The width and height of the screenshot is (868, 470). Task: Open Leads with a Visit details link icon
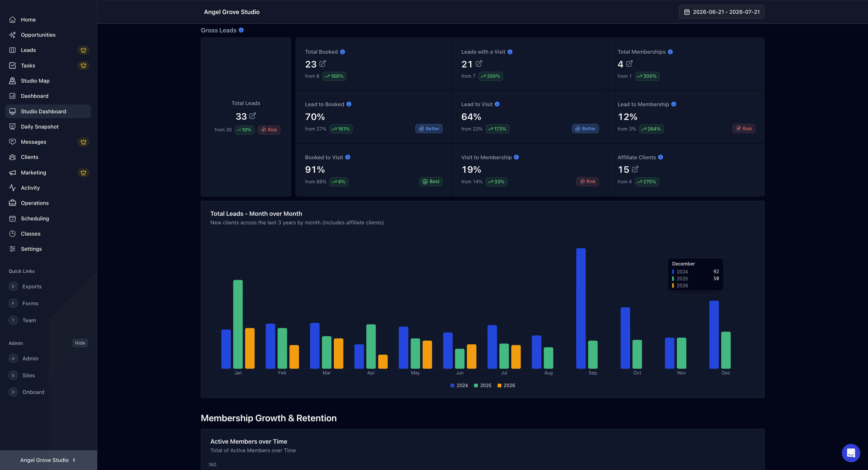click(x=479, y=64)
